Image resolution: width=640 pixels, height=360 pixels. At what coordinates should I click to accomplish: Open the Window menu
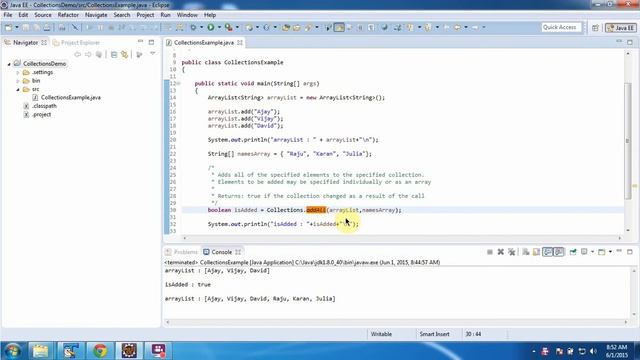click(x=187, y=15)
